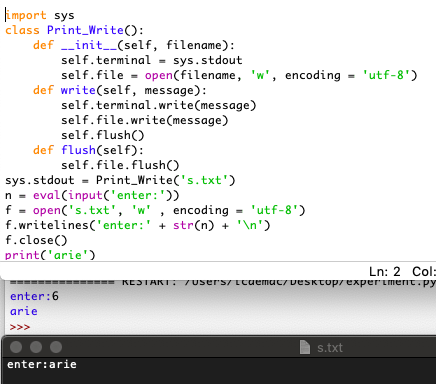
Task: Click the s.txt window title text
Action: (x=330, y=348)
